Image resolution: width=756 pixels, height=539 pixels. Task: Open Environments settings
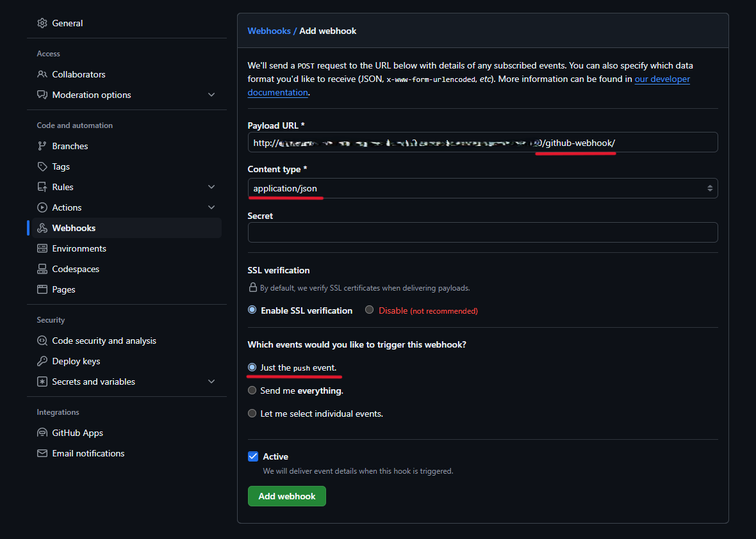click(x=127, y=248)
